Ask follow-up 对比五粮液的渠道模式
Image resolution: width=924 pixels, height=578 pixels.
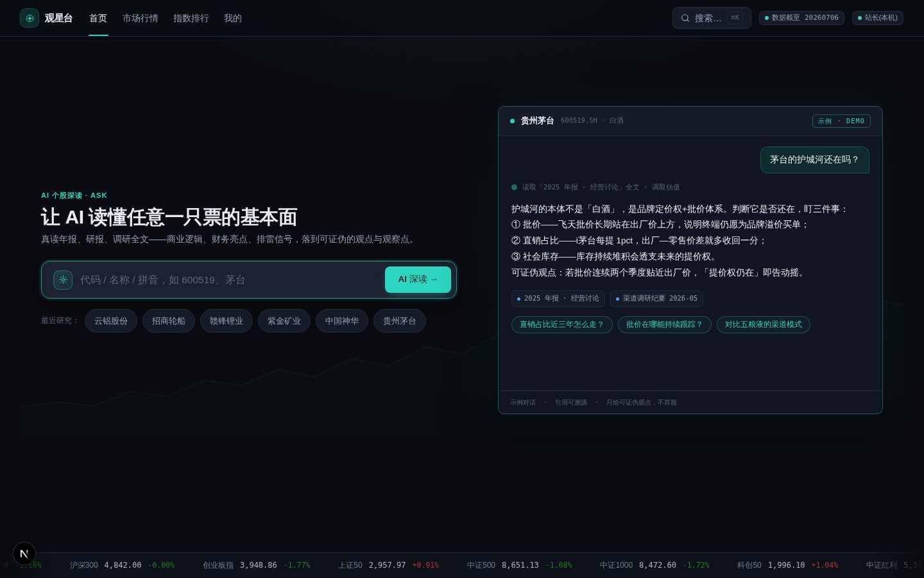pyautogui.click(x=764, y=325)
